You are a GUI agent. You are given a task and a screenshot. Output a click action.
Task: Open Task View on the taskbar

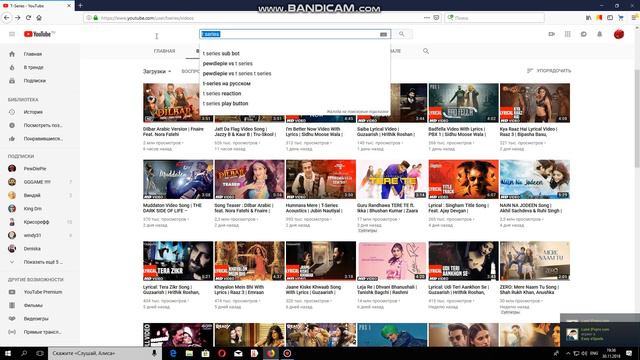[40, 353]
